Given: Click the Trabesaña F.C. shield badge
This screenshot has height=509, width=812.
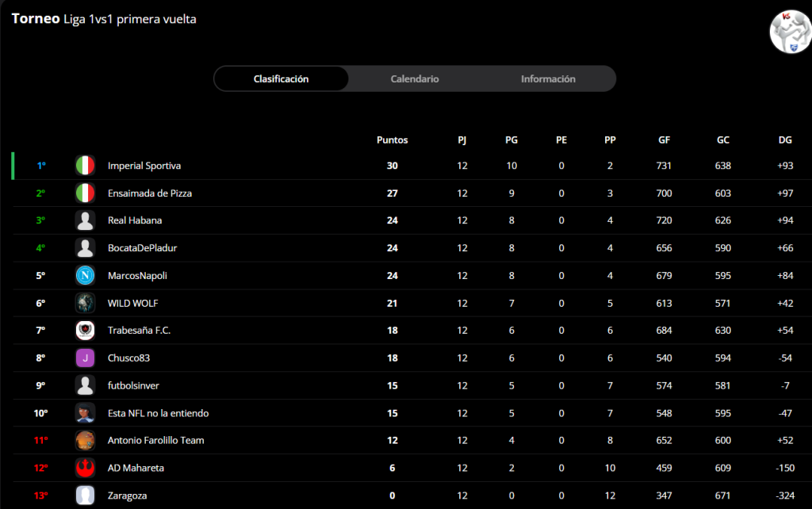Looking at the screenshot, I should tap(85, 331).
